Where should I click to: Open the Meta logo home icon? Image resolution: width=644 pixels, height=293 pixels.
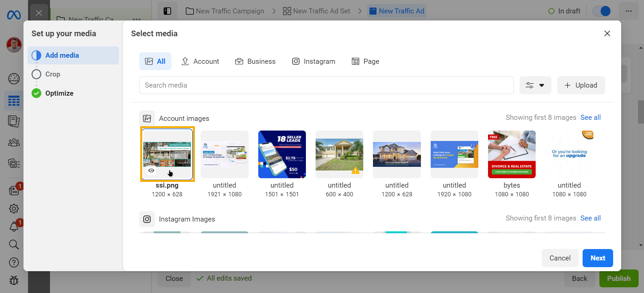click(x=14, y=15)
